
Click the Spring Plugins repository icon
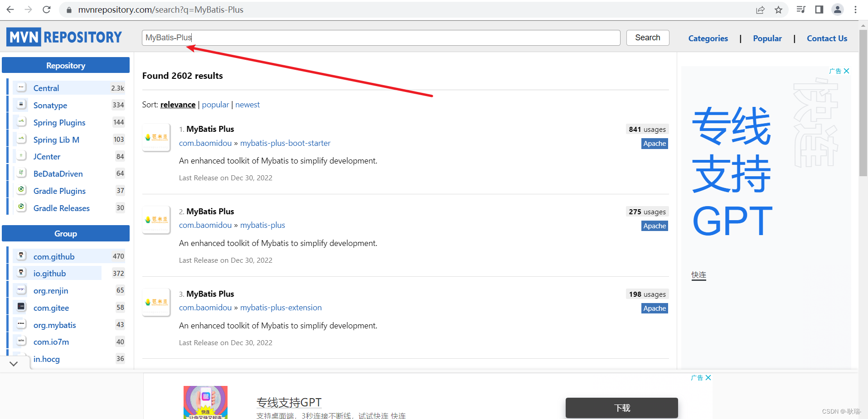(x=21, y=122)
